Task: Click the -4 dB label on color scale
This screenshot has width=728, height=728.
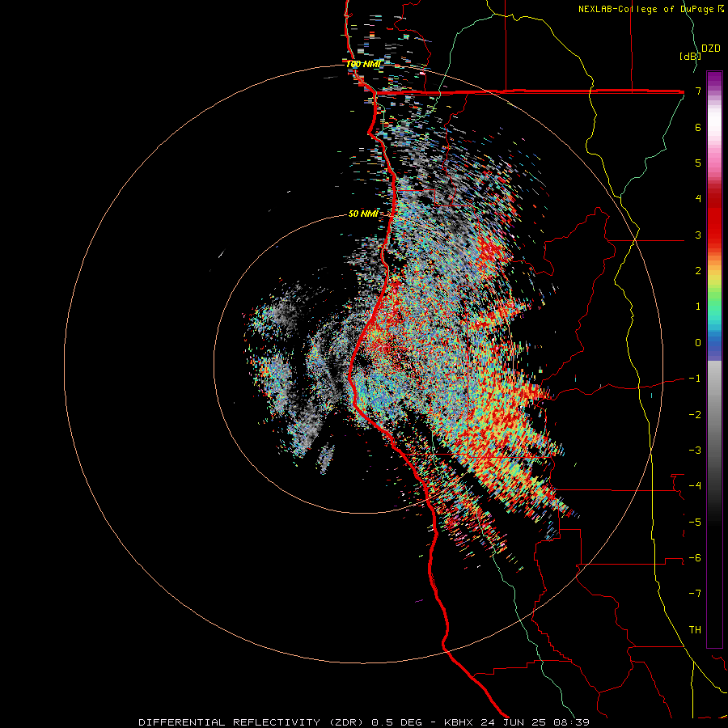Action: [695, 485]
